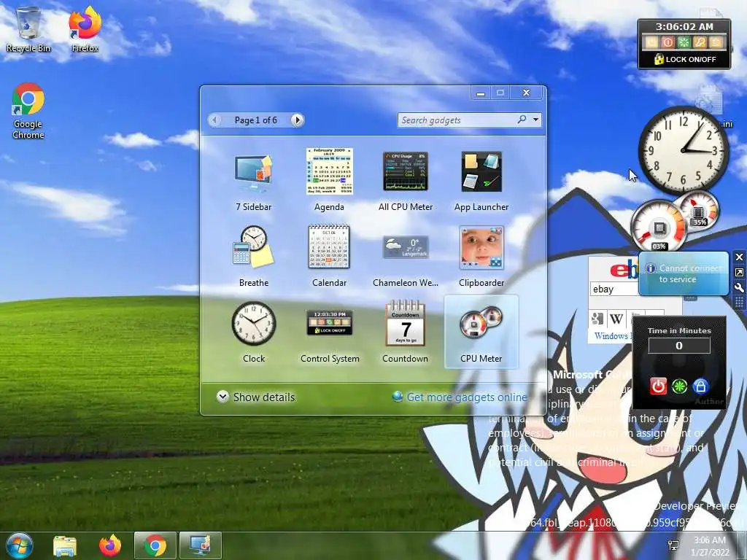Select the Clipboarder gadget
The height and width of the screenshot is (560, 747).
(x=481, y=257)
